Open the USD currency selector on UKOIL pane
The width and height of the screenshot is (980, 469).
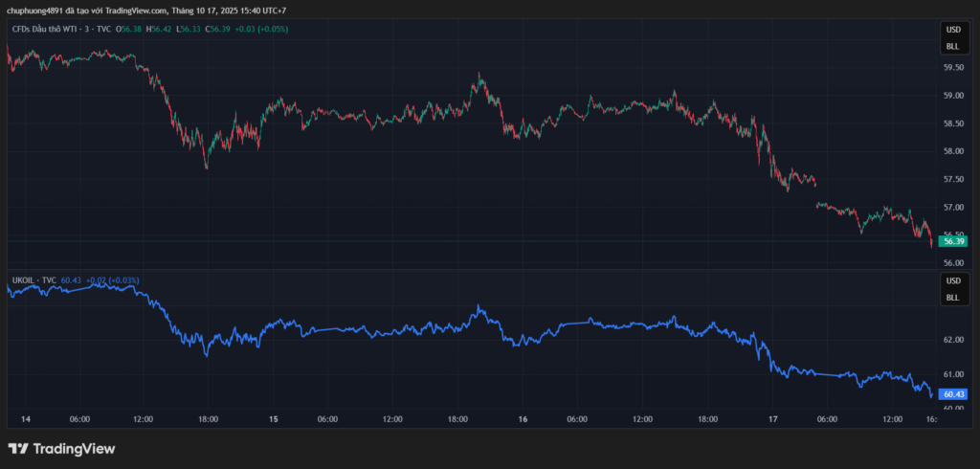[x=952, y=281]
